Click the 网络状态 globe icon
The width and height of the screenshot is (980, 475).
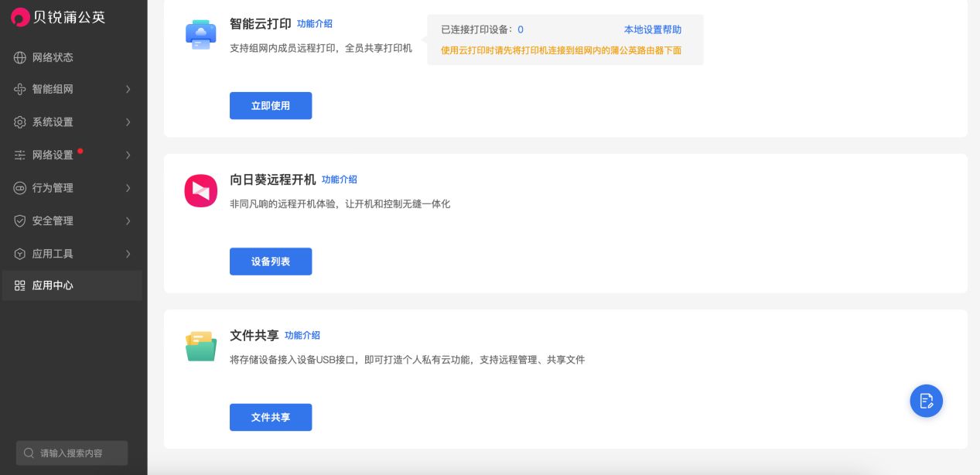coord(20,57)
